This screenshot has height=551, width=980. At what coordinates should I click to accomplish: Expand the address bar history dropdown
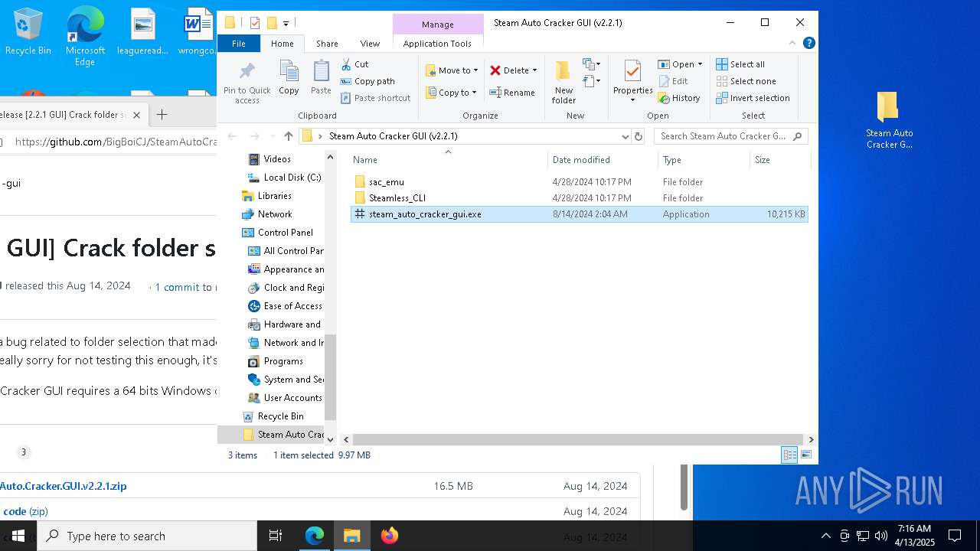(x=625, y=136)
